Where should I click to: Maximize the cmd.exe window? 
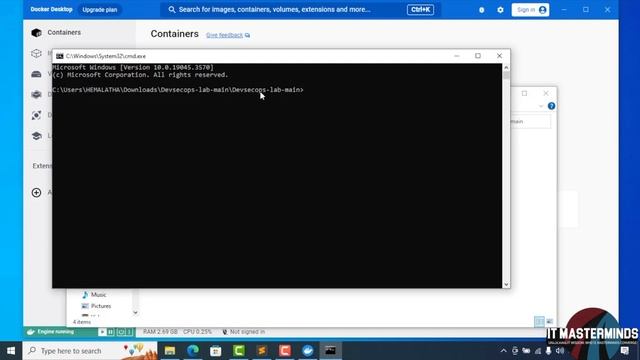(478, 56)
